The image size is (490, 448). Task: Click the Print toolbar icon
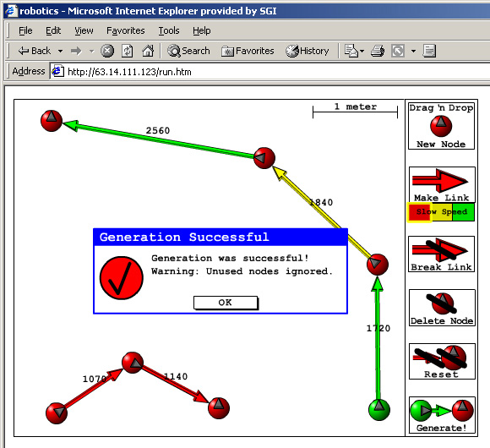(378, 51)
